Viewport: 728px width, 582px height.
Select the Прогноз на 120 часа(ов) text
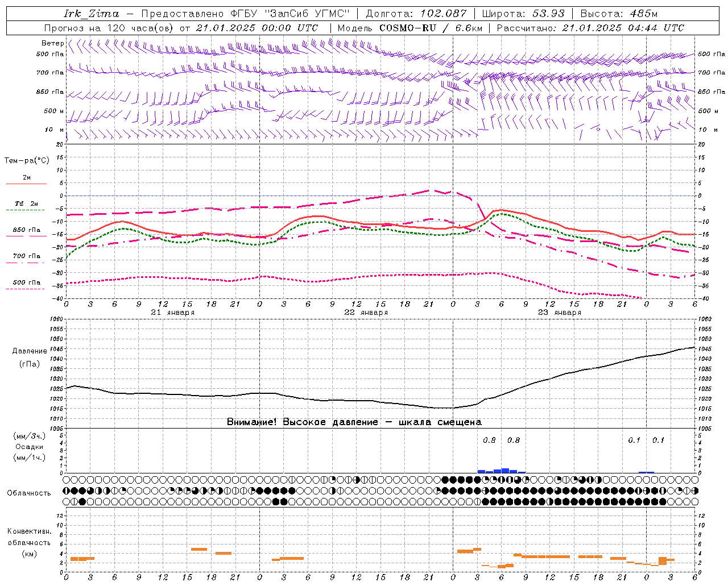pos(109,28)
